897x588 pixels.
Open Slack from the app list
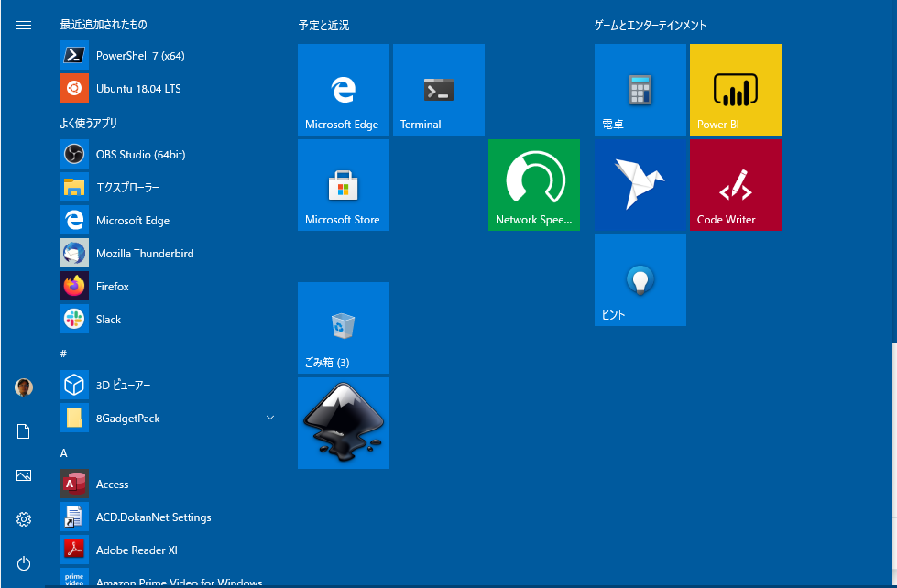click(x=169, y=319)
